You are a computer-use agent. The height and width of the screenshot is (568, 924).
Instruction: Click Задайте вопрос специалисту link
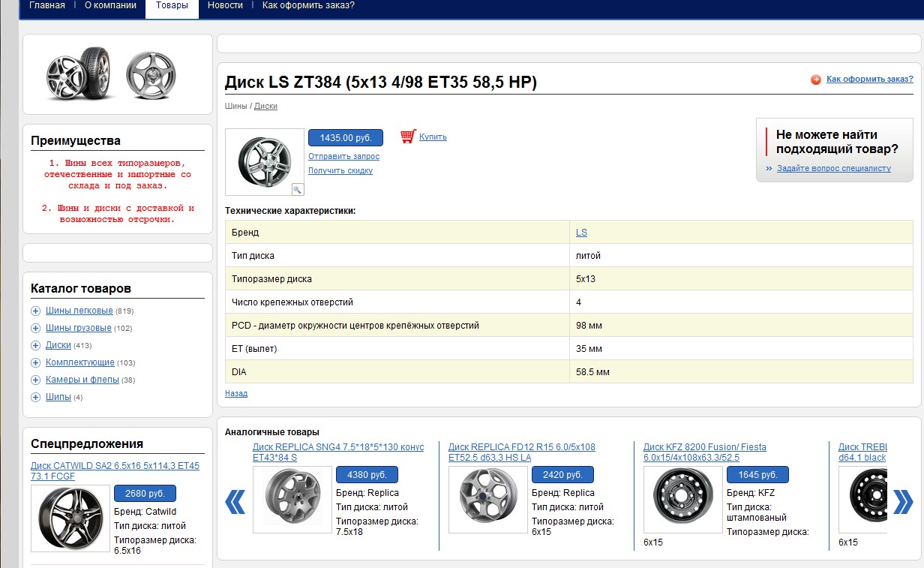tap(834, 168)
